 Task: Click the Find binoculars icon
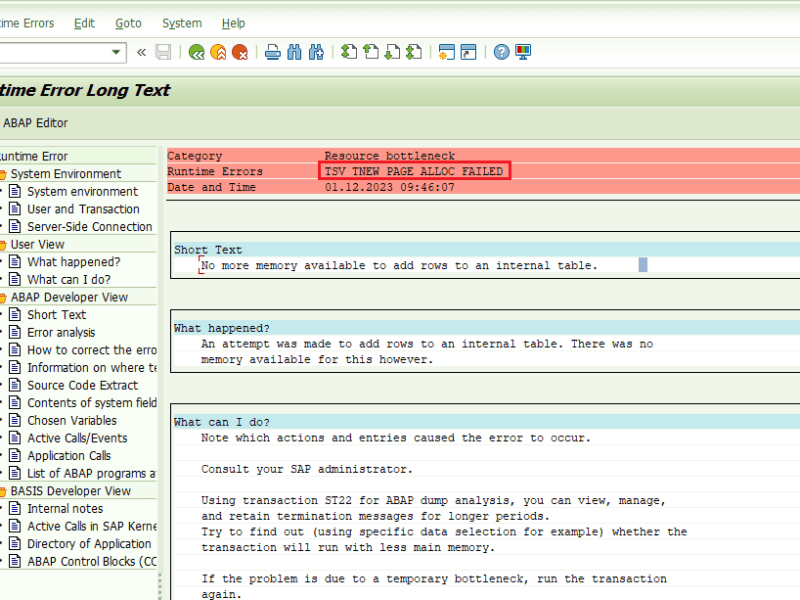[294, 52]
